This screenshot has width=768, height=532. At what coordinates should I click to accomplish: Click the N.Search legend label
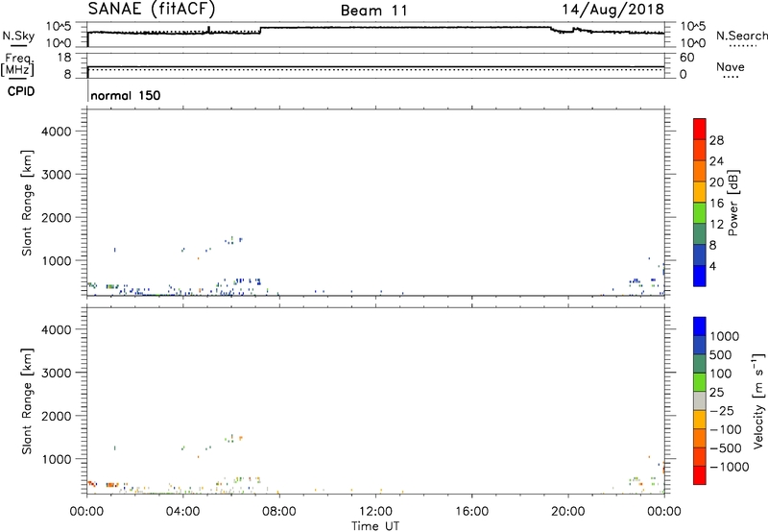(741, 36)
